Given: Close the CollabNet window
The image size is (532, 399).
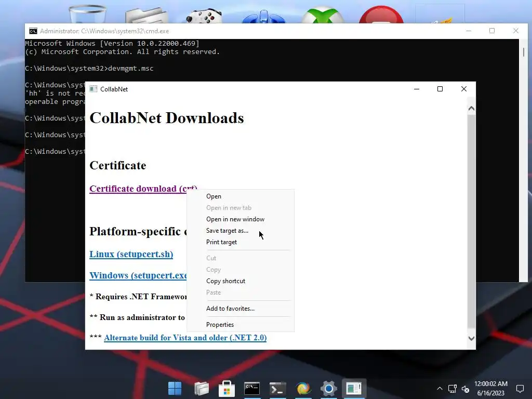Looking at the screenshot, I should point(464,89).
